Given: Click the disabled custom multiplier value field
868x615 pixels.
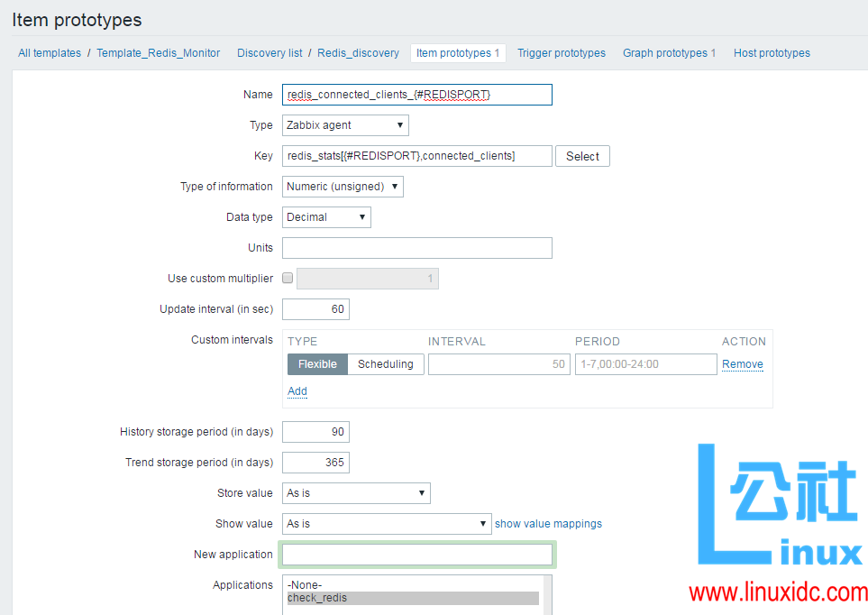Looking at the screenshot, I should point(368,279).
